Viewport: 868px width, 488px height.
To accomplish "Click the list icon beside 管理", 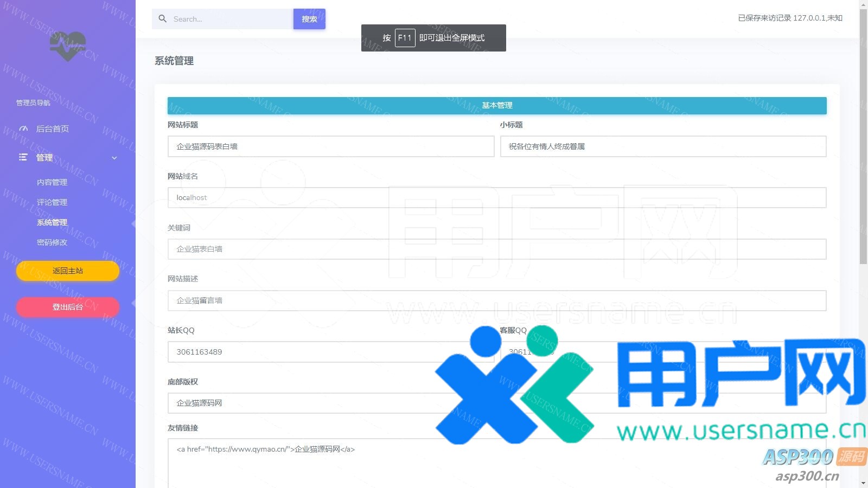I will pos(23,157).
